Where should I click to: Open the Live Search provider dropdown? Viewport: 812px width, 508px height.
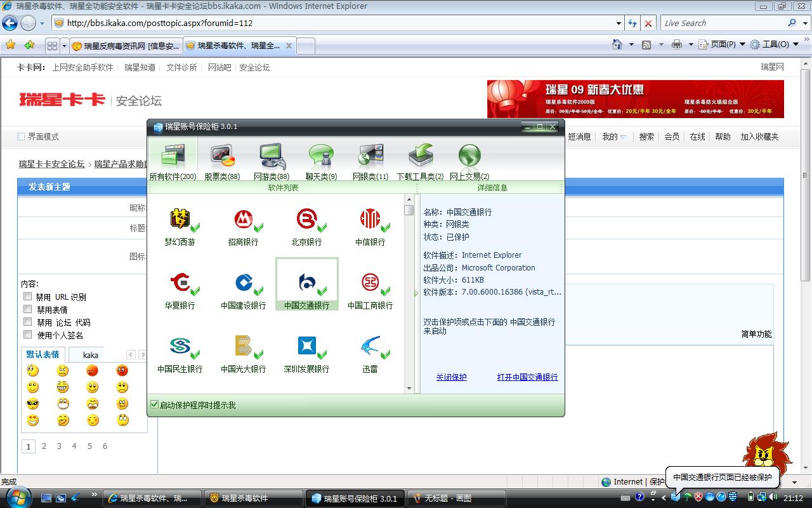[x=806, y=23]
